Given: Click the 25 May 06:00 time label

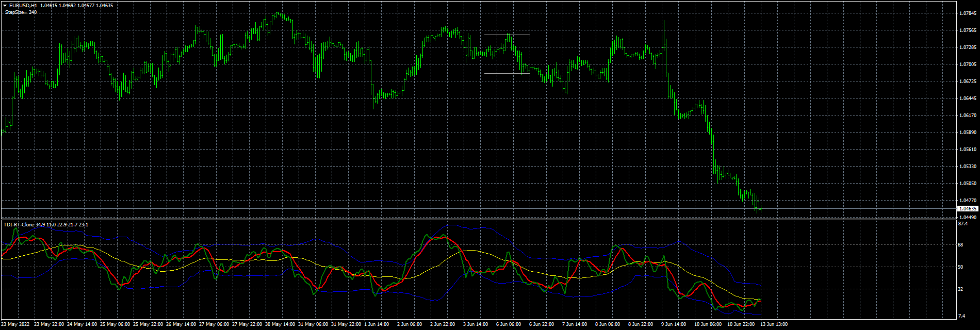Looking at the screenshot, I should [x=115, y=324].
